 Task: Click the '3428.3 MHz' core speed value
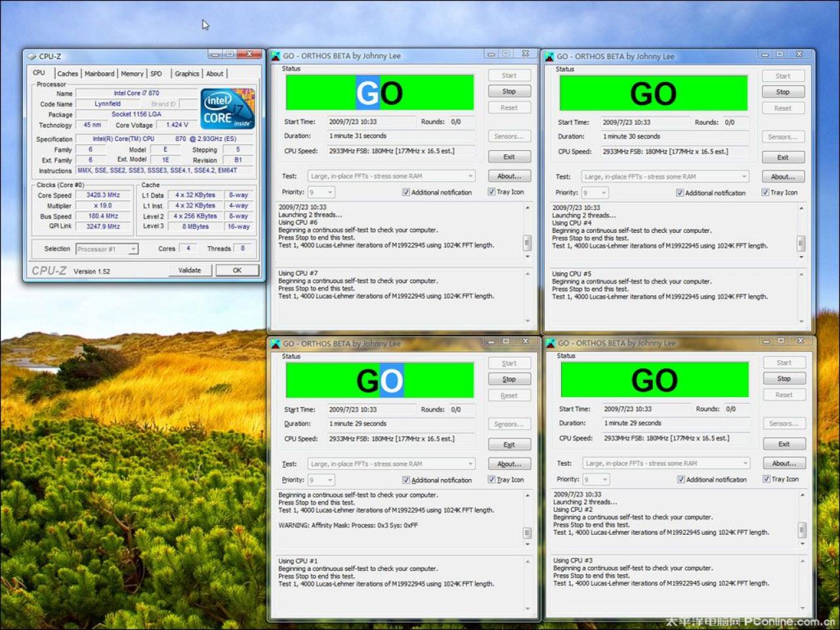pyautogui.click(x=103, y=195)
